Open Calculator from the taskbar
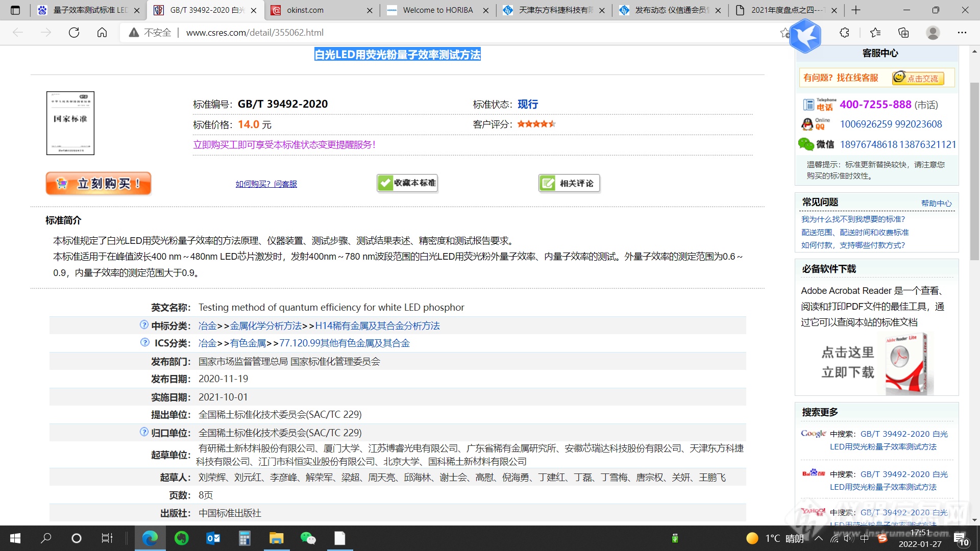This screenshot has width=980, height=551. [245, 538]
